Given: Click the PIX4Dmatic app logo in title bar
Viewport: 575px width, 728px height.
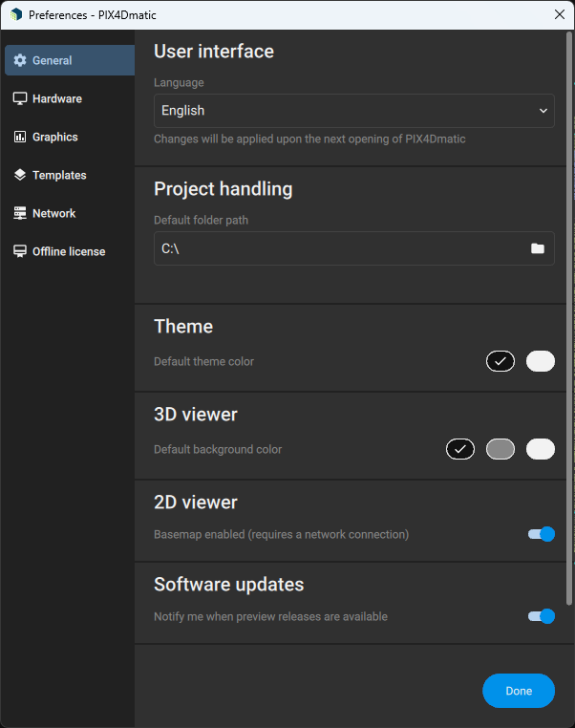Looking at the screenshot, I should coord(16,15).
